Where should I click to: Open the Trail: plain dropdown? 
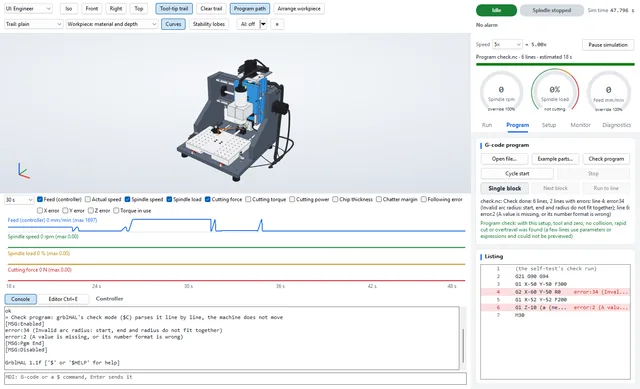[33, 24]
